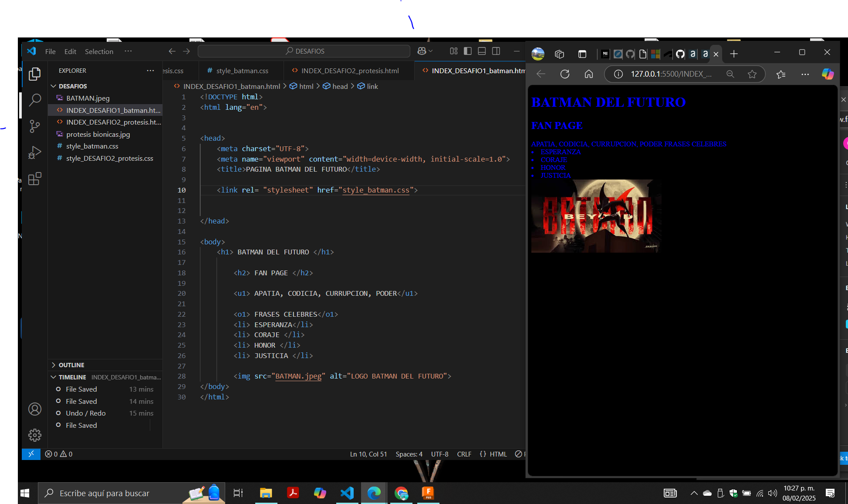Go to Edge home page
Screen dimensions: 848x504
[589, 74]
